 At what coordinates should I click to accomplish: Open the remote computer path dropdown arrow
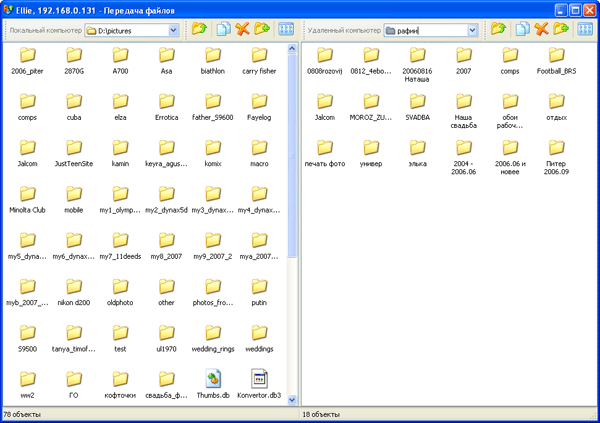[473, 30]
